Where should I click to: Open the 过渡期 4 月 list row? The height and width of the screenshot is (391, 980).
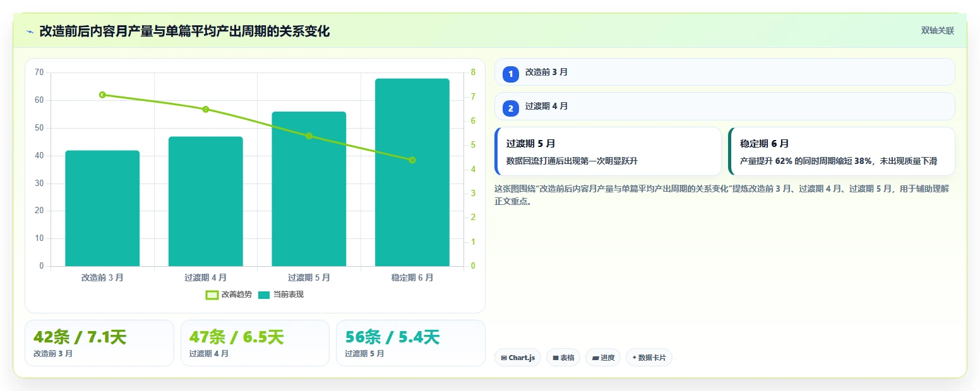(724, 106)
